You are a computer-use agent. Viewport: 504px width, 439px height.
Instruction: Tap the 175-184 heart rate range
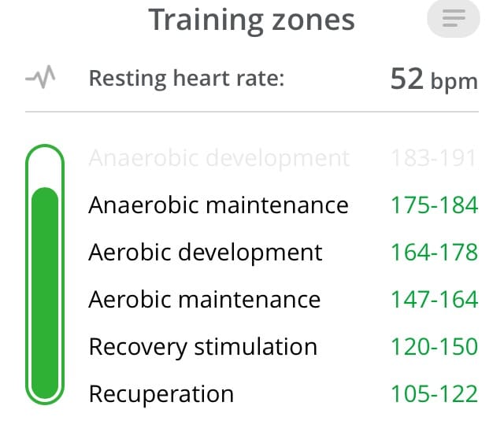pyautogui.click(x=434, y=205)
